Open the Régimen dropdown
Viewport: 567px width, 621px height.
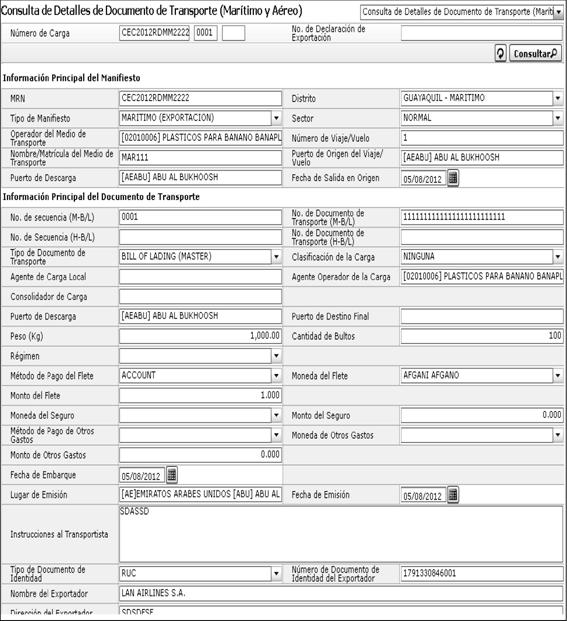pyautogui.click(x=276, y=356)
